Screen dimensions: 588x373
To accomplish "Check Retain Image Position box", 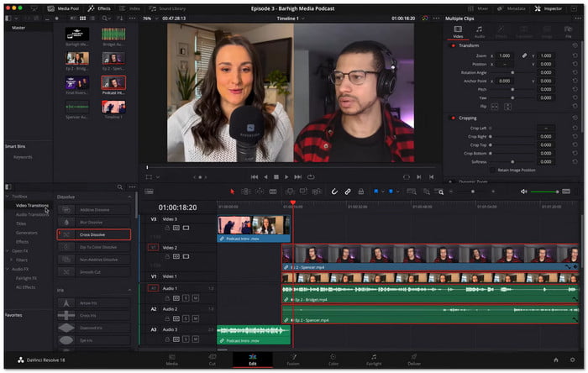I will 492,171.
